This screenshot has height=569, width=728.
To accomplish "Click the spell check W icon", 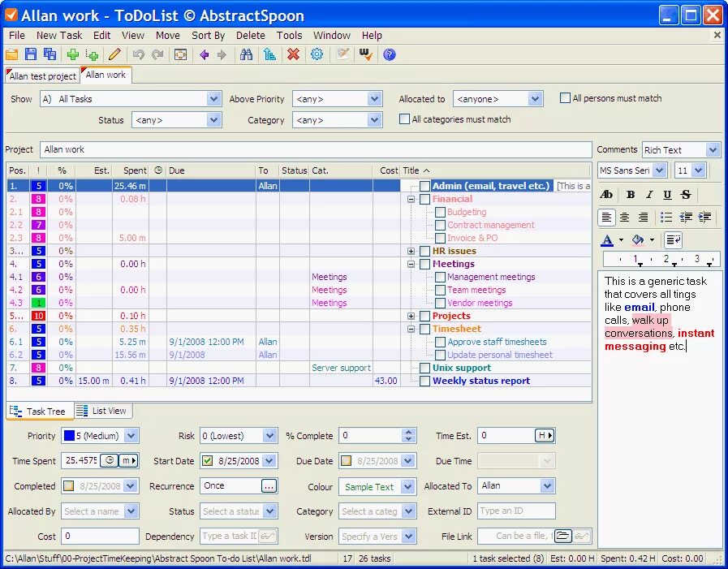I will (x=366, y=54).
